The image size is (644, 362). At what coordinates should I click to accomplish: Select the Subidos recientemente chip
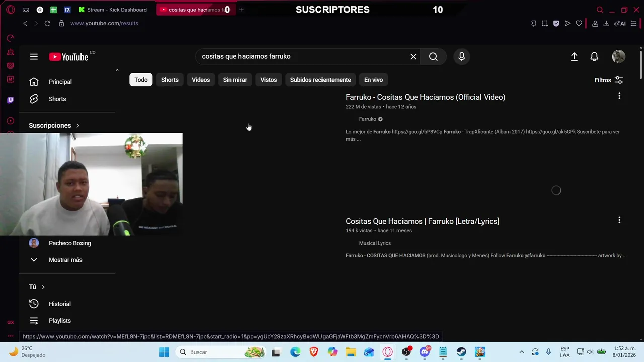(320, 80)
